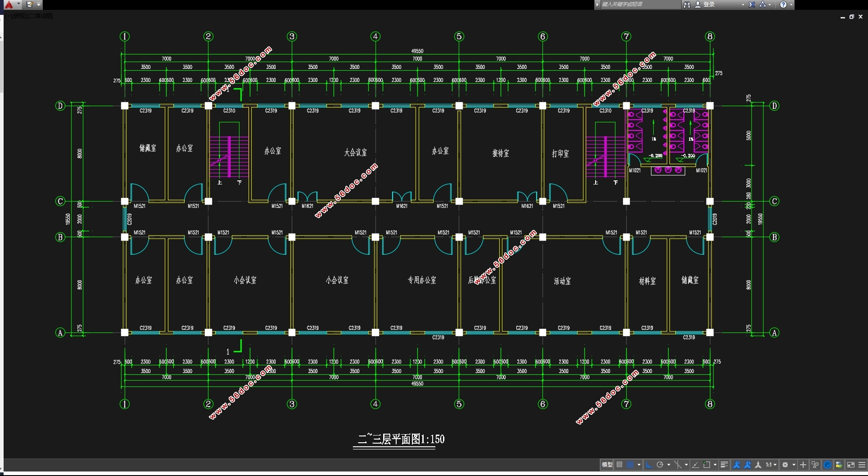Viewport: 868px width, 476px height.
Task: Click the keyword search input field
Action: 641,4
